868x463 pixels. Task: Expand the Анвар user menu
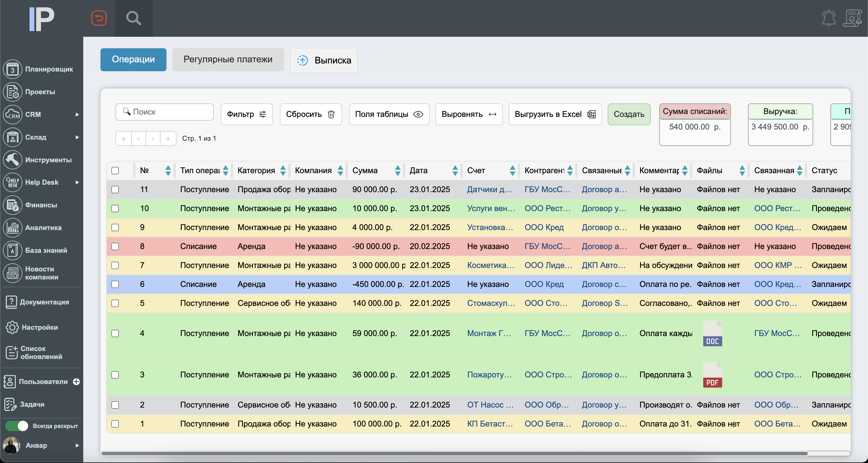click(x=77, y=445)
